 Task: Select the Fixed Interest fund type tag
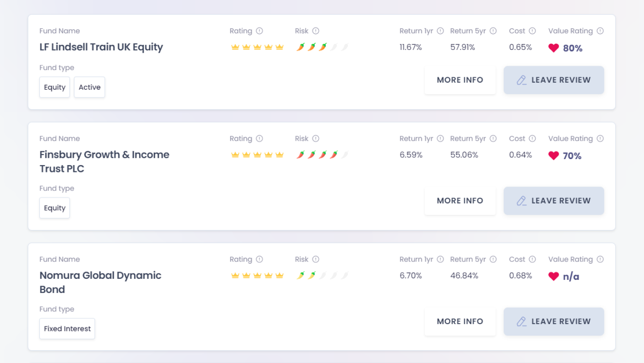(x=67, y=329)
